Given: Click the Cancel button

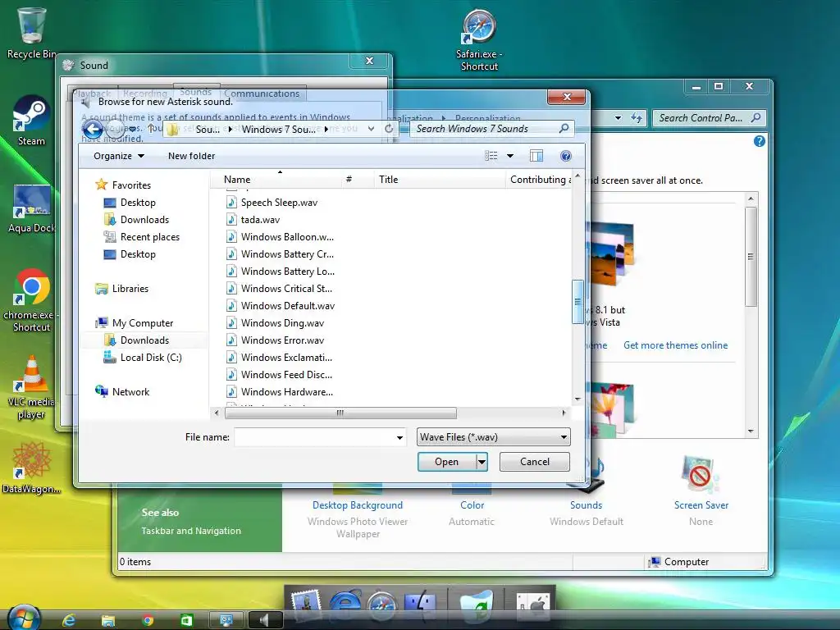Looking at the screenshot, I should click(535, 462).
